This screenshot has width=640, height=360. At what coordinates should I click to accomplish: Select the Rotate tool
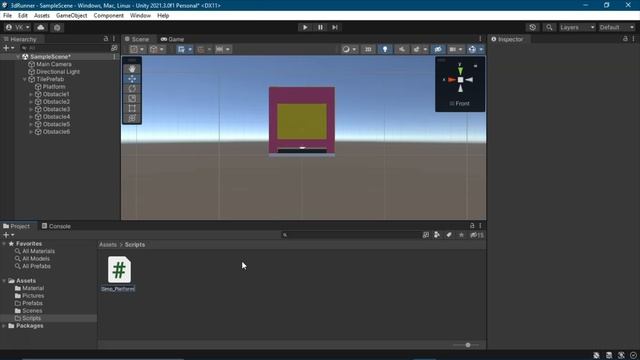132,89
